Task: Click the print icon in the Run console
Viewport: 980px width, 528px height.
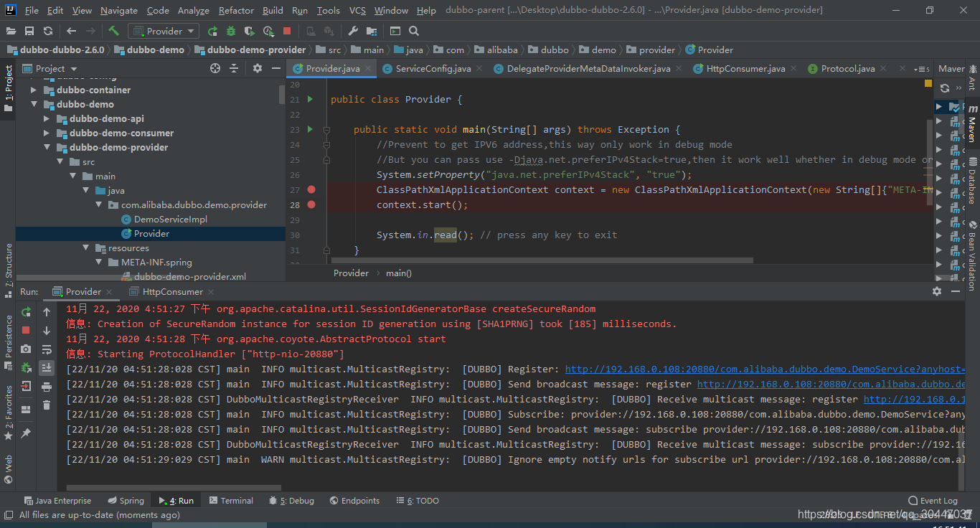Action: pos(47,387)
